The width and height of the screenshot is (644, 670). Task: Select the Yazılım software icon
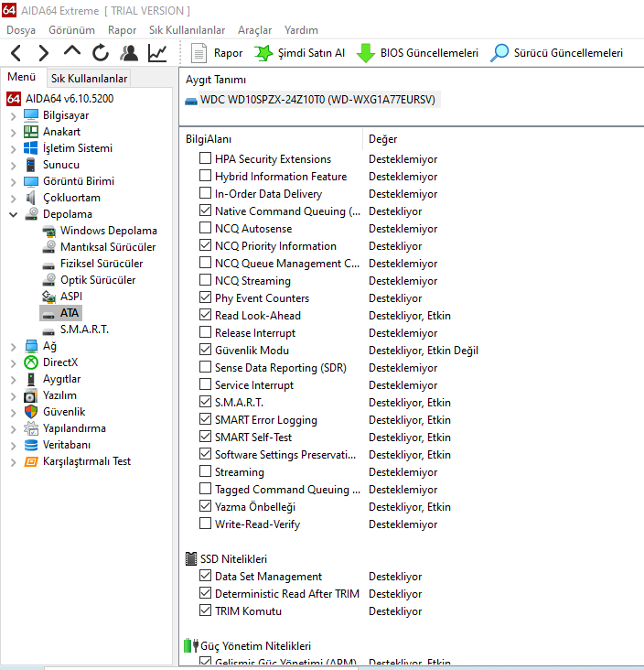[31, 395]
